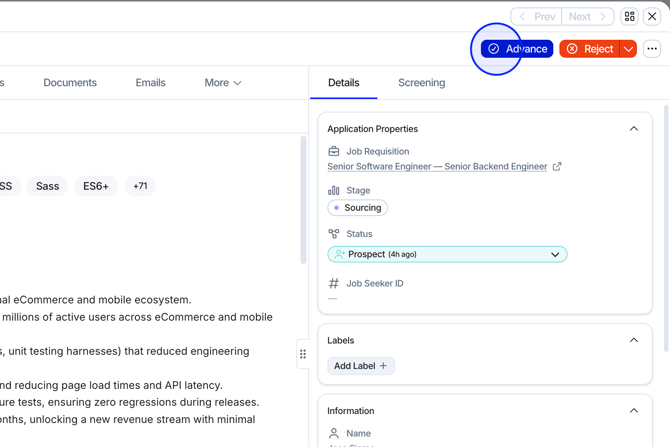Open the Reject dropdown arrow

tap(628, 49)
